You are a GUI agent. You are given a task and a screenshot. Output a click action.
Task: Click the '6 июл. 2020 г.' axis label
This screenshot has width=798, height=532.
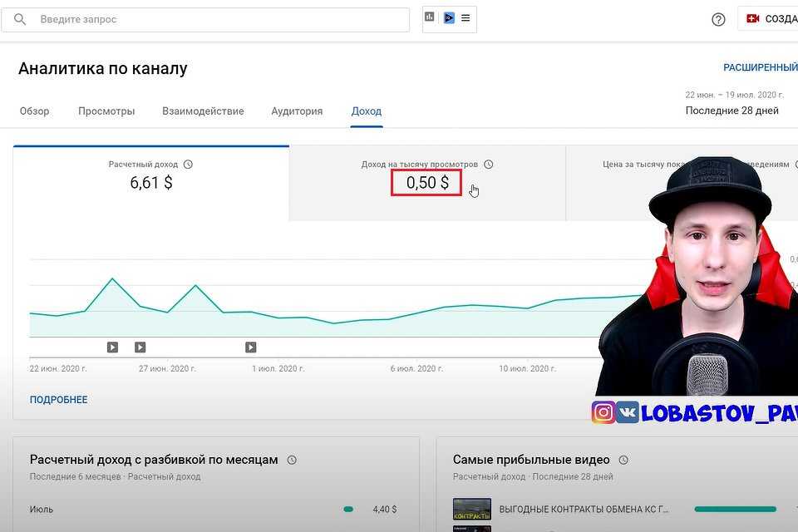416,368
